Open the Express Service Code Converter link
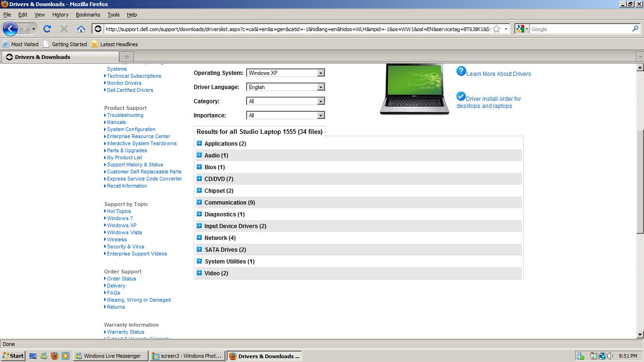The image size is (644, 362). [144, 179]
